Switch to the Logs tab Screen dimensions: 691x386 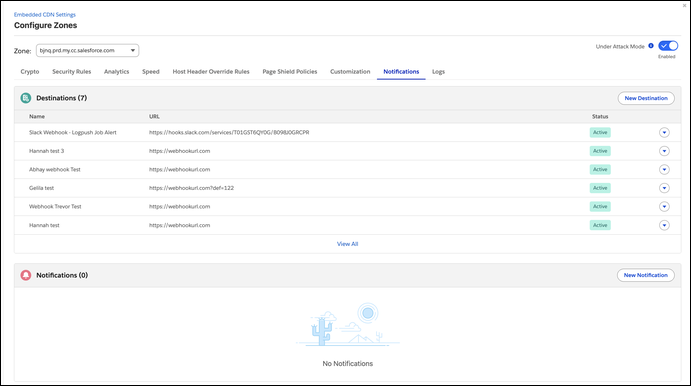click(438, 71)
